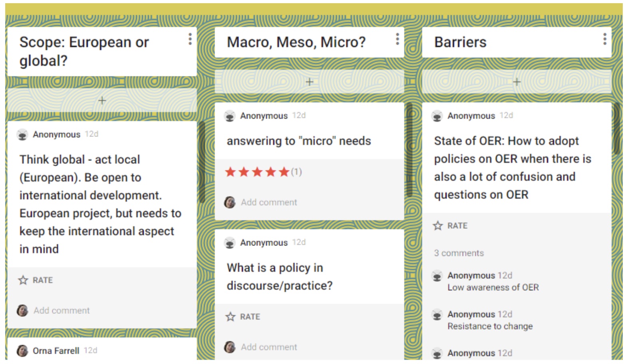Add comment on "What is a policy" post
This screenshot has width=624, height=364.
coord(269,347)
